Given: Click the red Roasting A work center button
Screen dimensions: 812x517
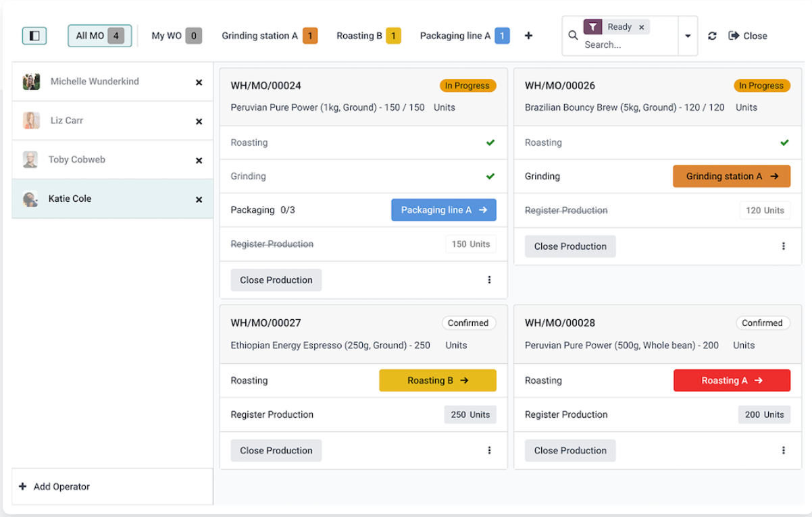Looking at the screenshot, I should (x=732, y=380).
